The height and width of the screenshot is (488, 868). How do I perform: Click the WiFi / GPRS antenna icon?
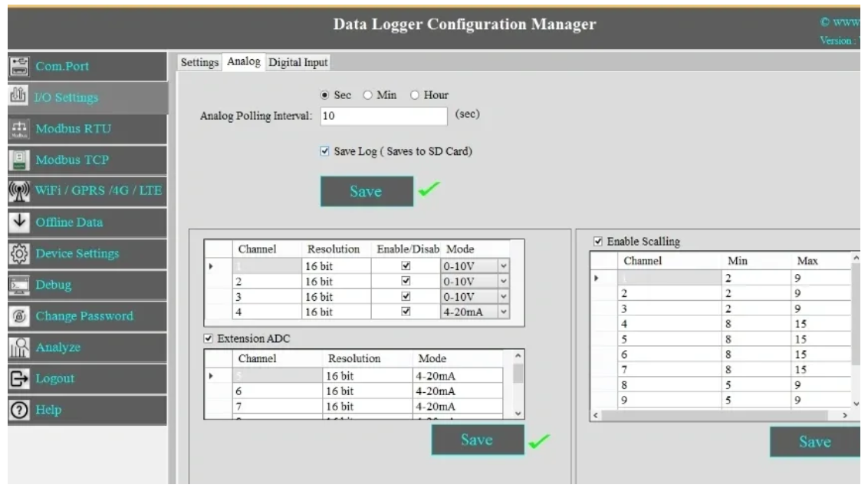tap(17, 191)
